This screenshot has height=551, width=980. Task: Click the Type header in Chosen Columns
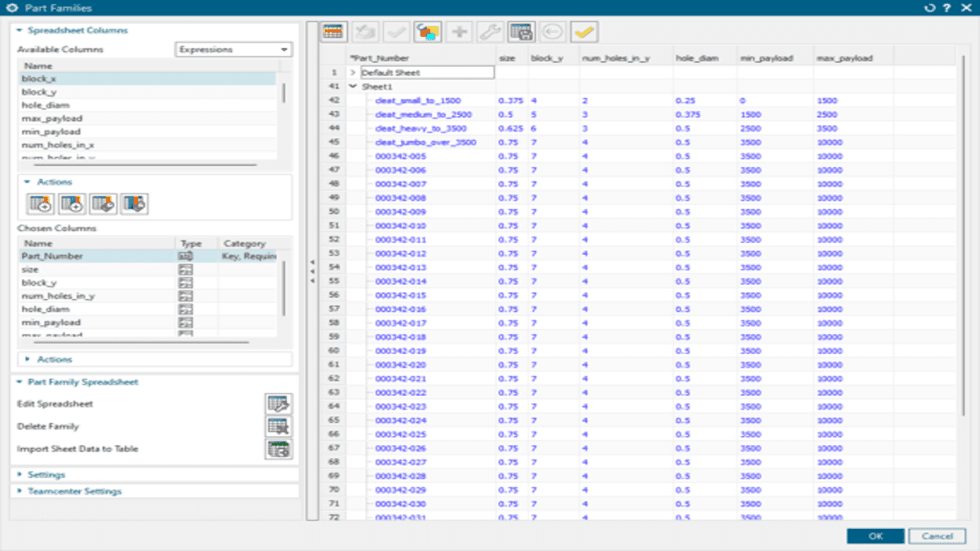tap(197, 243)
